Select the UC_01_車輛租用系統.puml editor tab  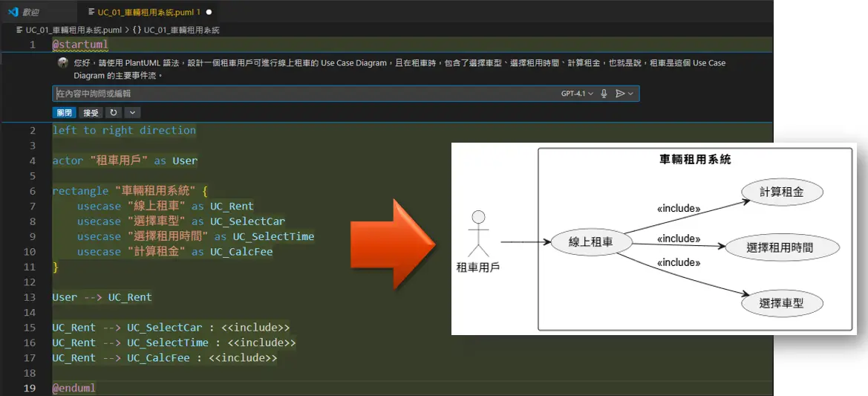click(149, 12)
